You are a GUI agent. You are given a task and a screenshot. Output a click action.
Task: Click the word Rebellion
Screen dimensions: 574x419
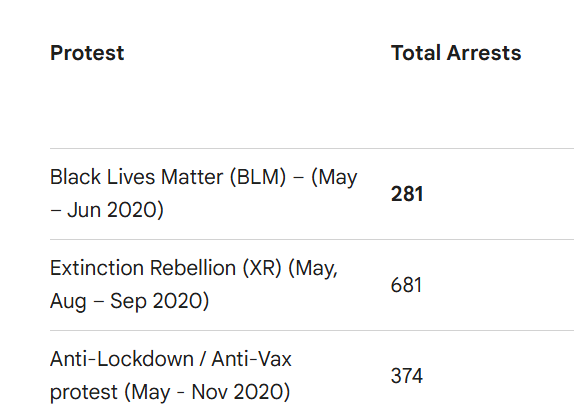(x=193, y=268)
